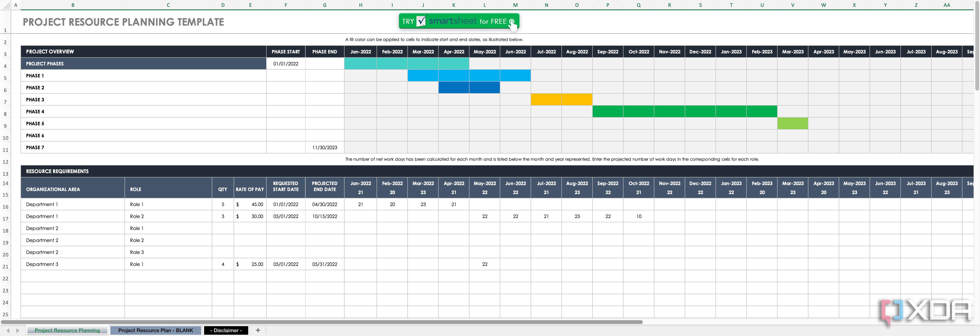Select the Department 3 cell

click(42, 264)
